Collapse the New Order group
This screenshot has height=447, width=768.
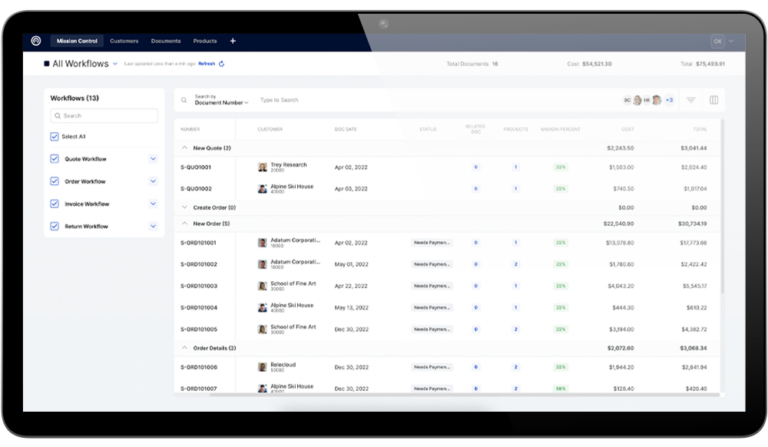[185, 223]
